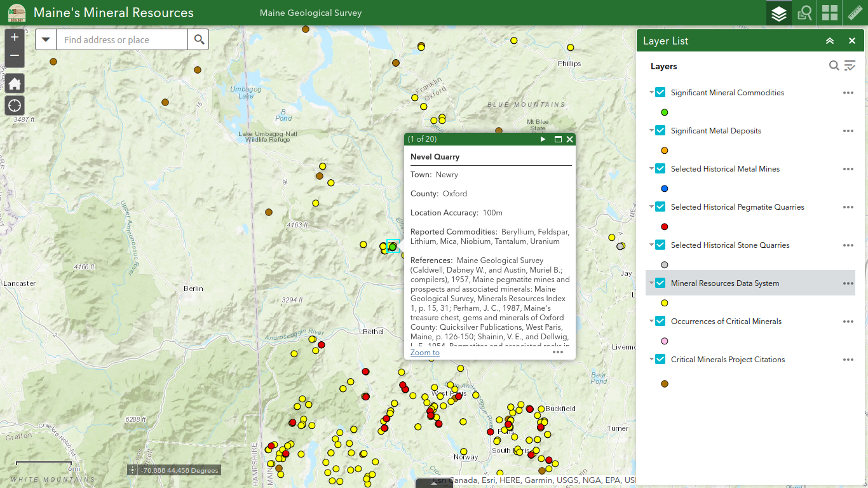Hide Mineral Resources Data System layer
Viewport: 868px width, 488px height.
click(660, 283)
